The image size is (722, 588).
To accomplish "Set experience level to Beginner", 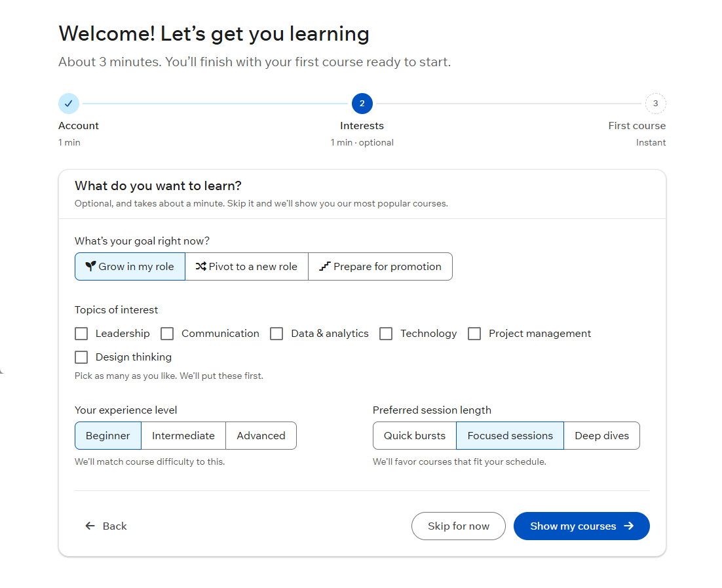I will tap(108, 435).
